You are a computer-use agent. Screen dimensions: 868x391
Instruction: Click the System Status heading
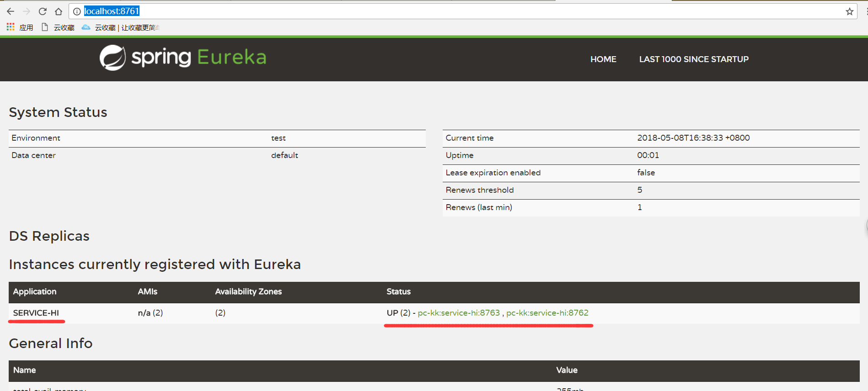pos(58,112)
